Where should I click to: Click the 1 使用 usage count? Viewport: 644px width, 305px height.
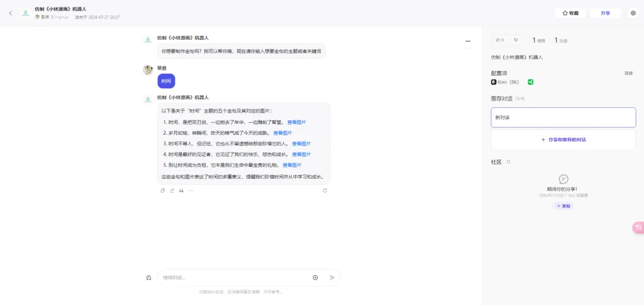pos(538,41)
